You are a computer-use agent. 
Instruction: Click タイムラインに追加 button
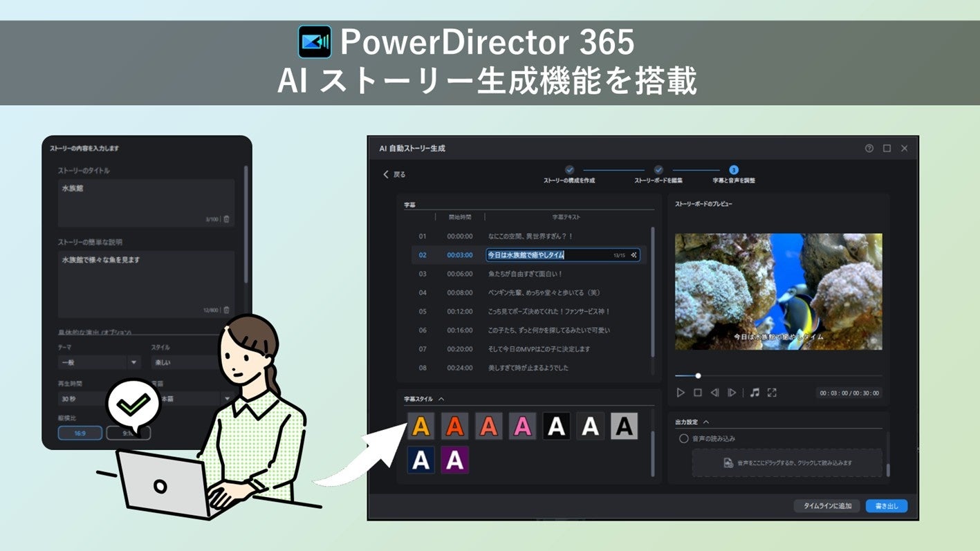click(827, 505)
